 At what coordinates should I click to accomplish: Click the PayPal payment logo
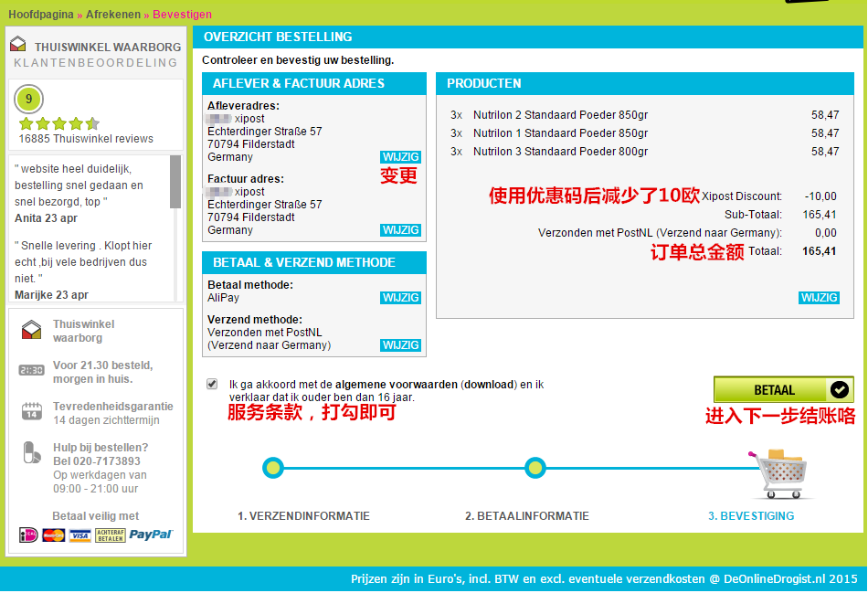click(151, 535)
